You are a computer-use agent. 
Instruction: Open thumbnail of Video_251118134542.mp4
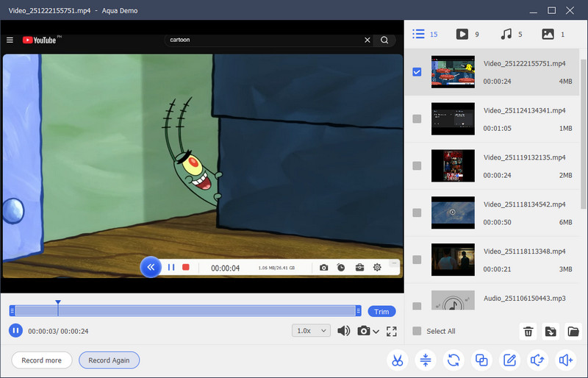[453, 213]
